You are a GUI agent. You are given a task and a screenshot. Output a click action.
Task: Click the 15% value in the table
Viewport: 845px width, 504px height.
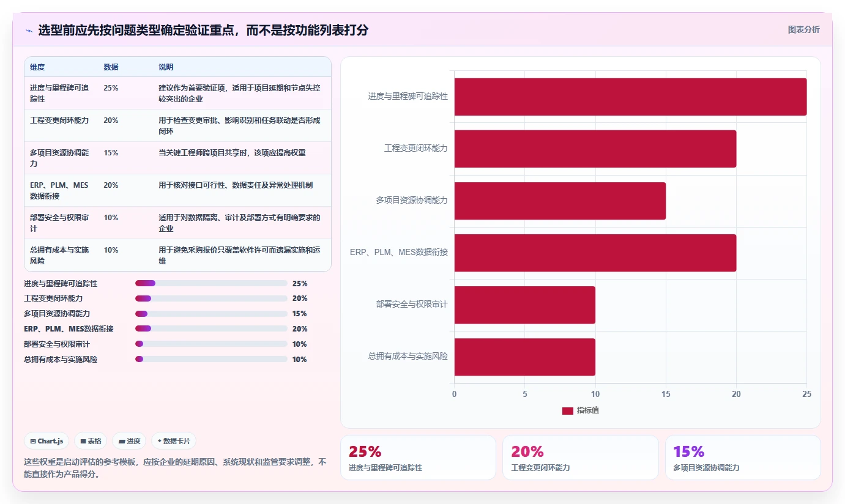tap(111, 153)
